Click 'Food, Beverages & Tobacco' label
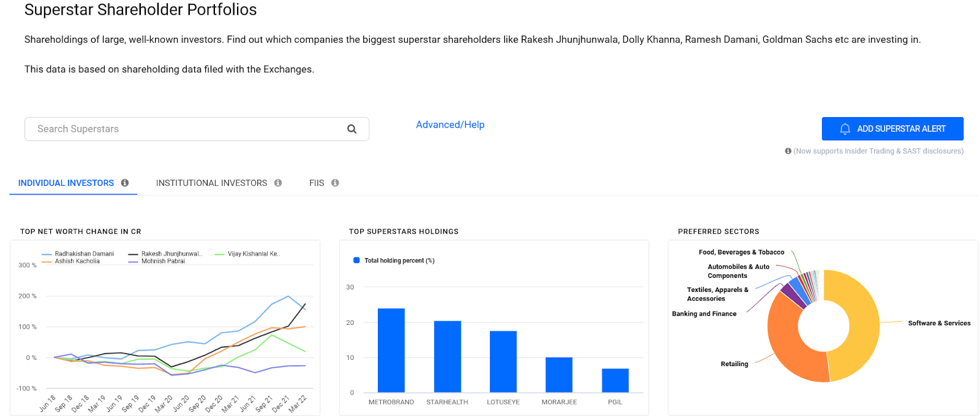The height and width of the screenshot is (420, 980). click(741, 253)
